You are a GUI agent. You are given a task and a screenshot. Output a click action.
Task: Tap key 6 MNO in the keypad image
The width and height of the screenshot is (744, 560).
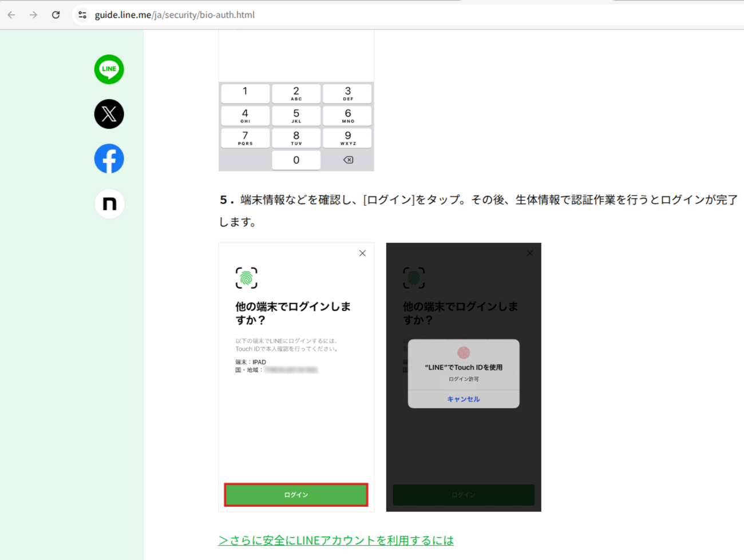point(347,116)
